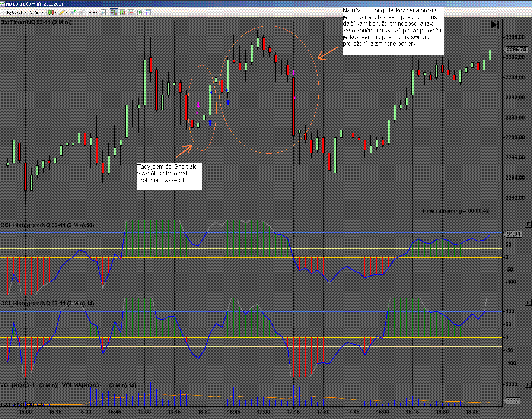Open the pencil drawing tools dropdown
The height and width of the screenshot is (419, 532).
point(63,12)
